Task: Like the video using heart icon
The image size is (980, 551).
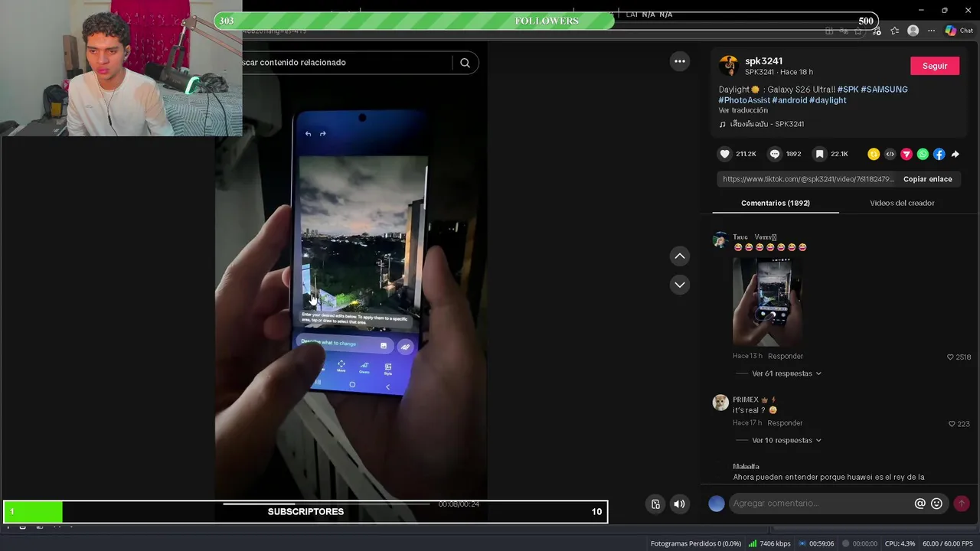Action: 724,154
